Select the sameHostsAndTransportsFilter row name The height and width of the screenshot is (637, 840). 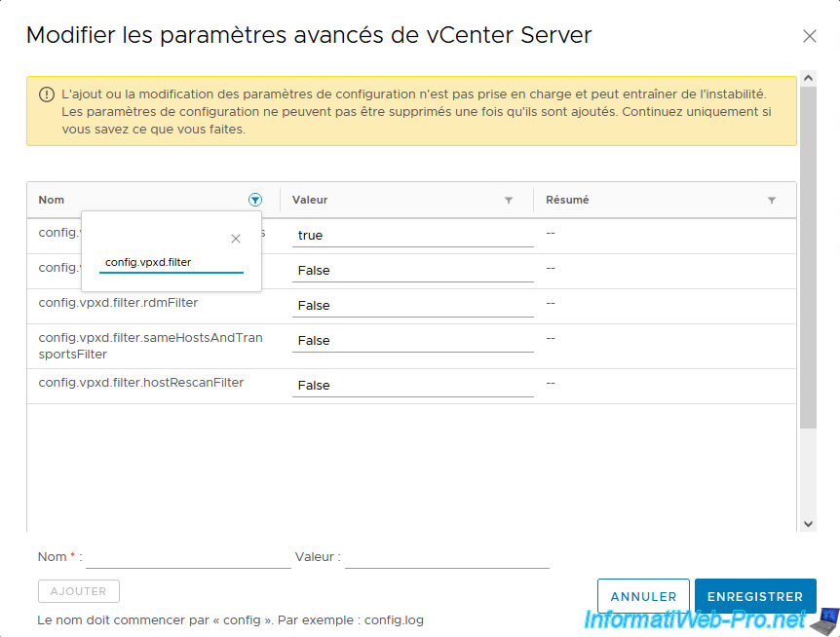[x=150, y=346]
